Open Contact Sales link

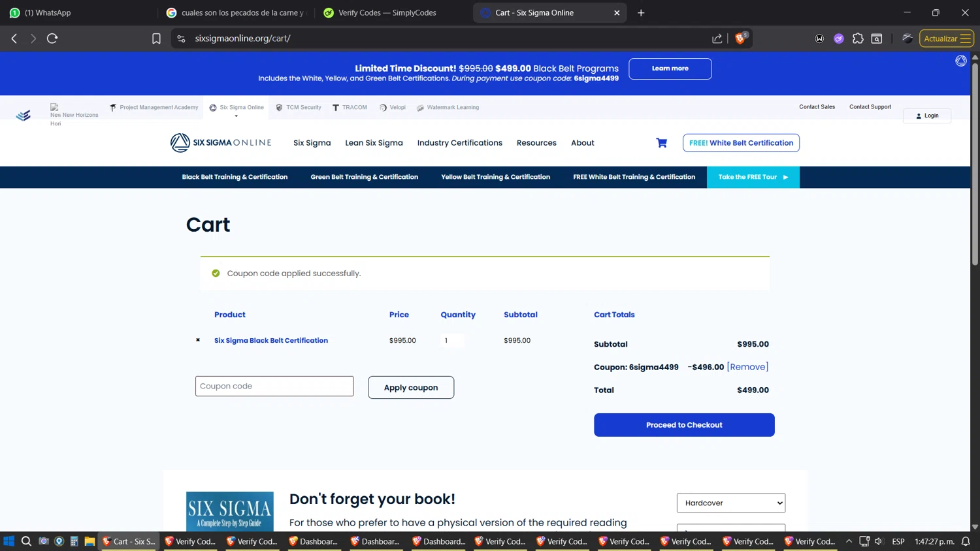point(817,107)
